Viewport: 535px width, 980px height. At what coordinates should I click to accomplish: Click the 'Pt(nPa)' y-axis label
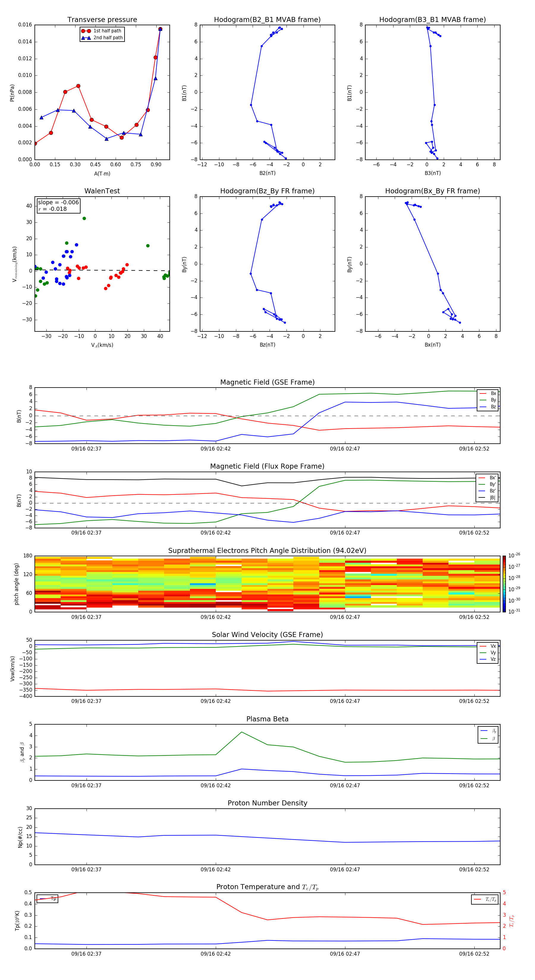point(12,93)
